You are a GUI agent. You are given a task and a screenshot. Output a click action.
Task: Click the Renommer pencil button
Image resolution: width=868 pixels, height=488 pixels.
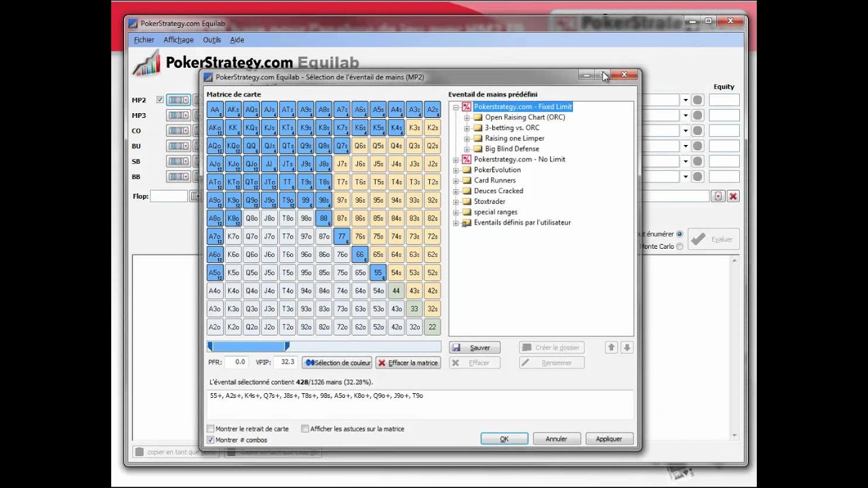(551, 363)
